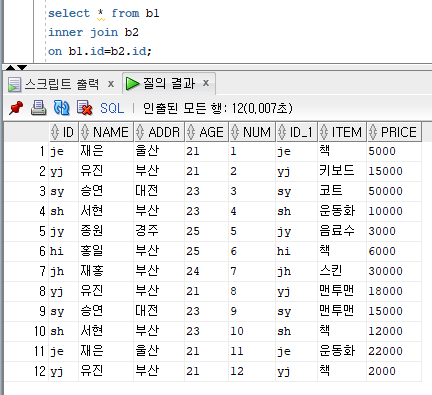The height and width of the screenshot is (395, 432).
Task: Select NAME cell 재은 in row 1
Action: pos(106,151)
